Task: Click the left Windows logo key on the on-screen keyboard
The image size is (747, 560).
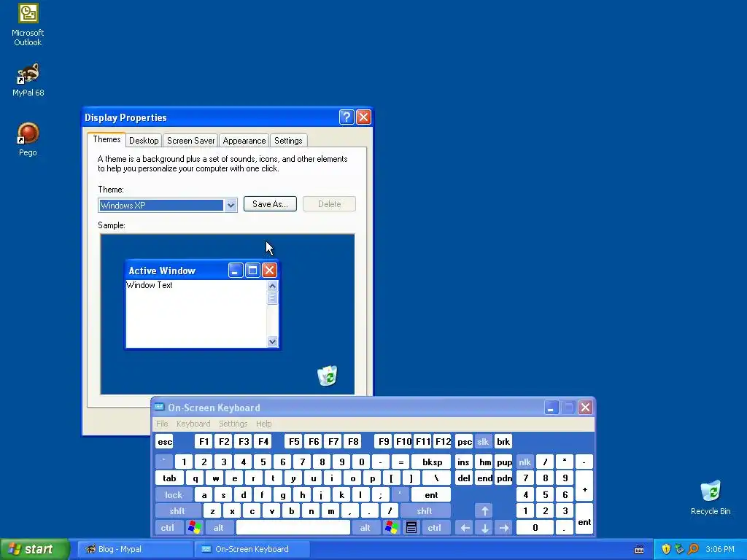Action: pos(194,528)
